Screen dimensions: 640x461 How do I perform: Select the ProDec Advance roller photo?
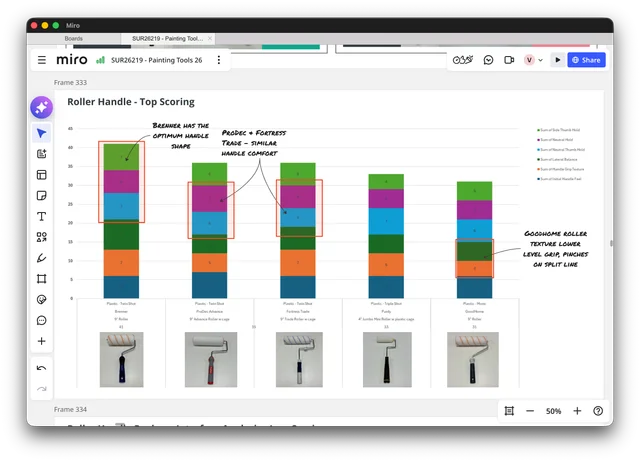click(x=211, y=359)
